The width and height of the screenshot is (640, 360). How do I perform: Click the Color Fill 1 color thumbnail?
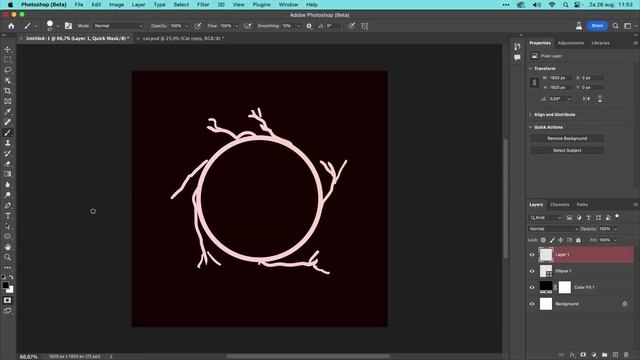[x=546, y=287]
